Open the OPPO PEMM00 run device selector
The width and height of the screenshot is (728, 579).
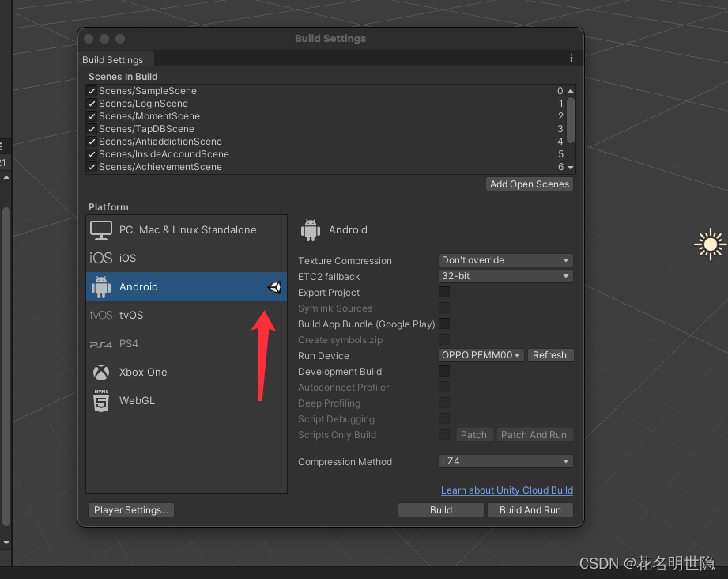pos(481,354)
